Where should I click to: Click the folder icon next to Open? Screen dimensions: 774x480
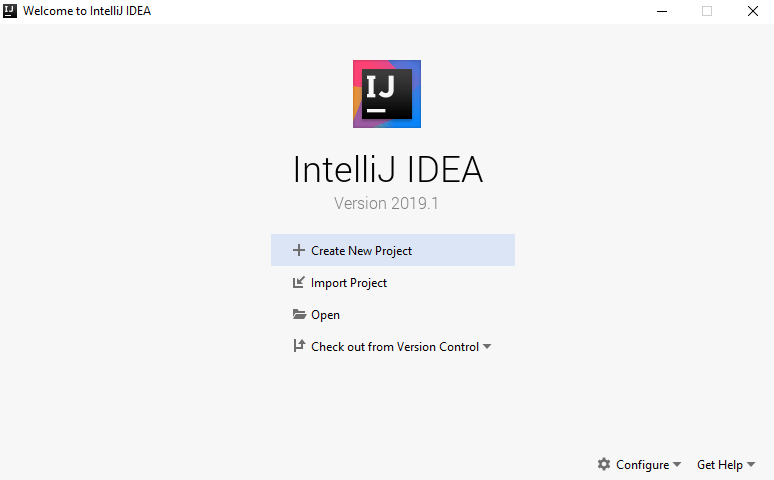[298, 315]
